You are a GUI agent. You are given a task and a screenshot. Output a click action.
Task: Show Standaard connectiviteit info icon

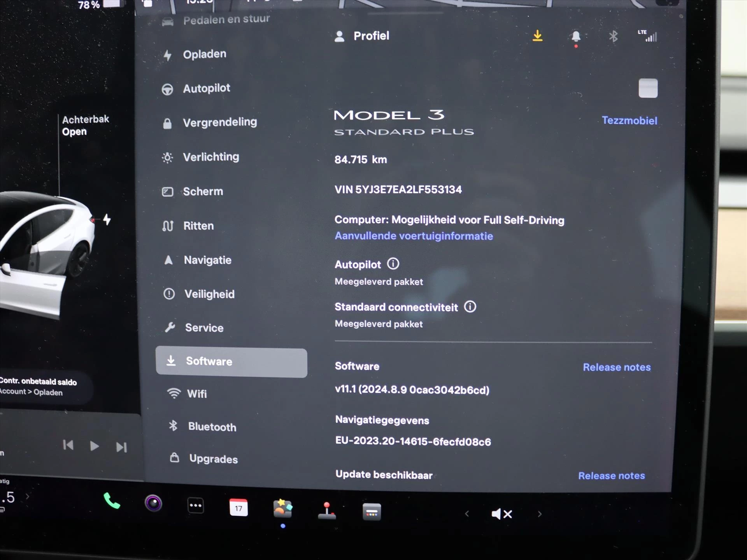click(x=470, y=307)
